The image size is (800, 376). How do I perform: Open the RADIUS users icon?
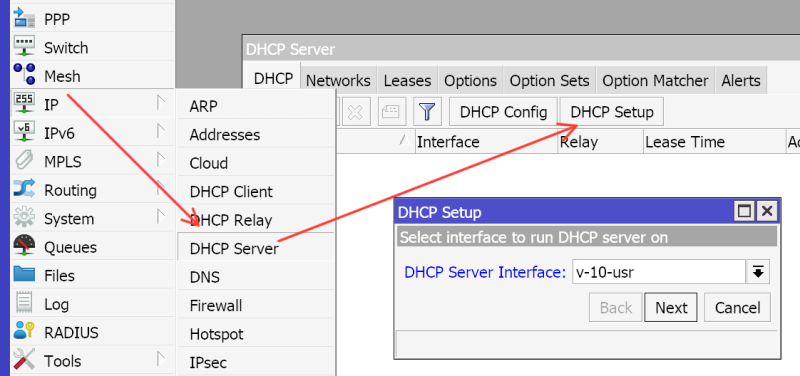pyautogui.click(x=24, y=332)
